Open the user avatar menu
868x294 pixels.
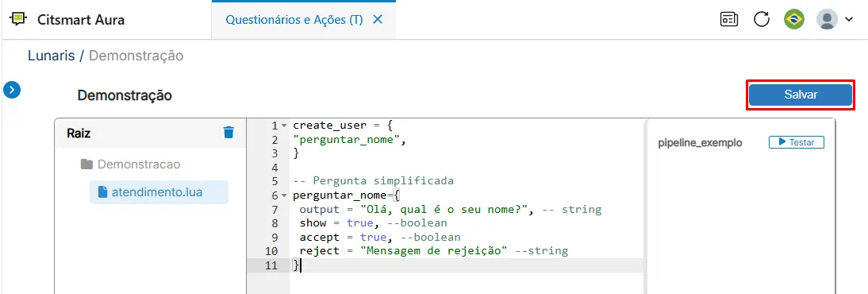point(827,20)
